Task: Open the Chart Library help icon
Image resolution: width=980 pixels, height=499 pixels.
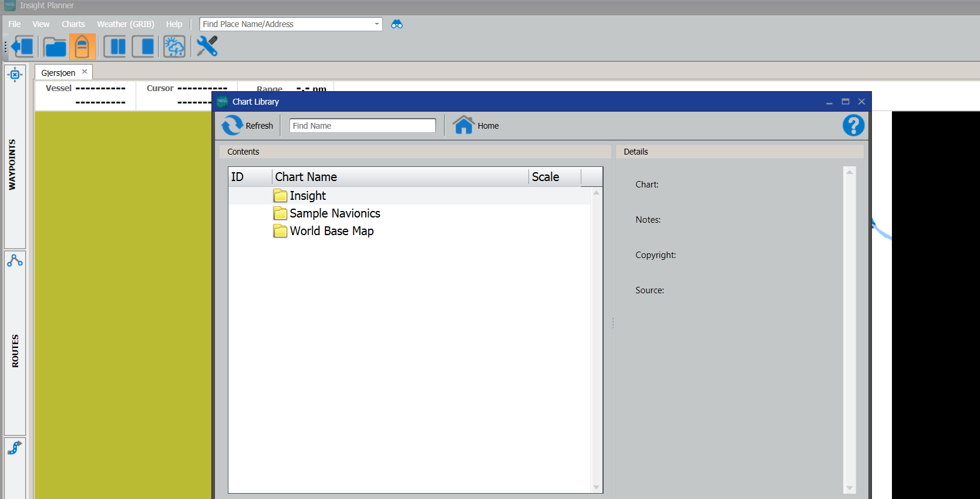Action: point(853,125)
